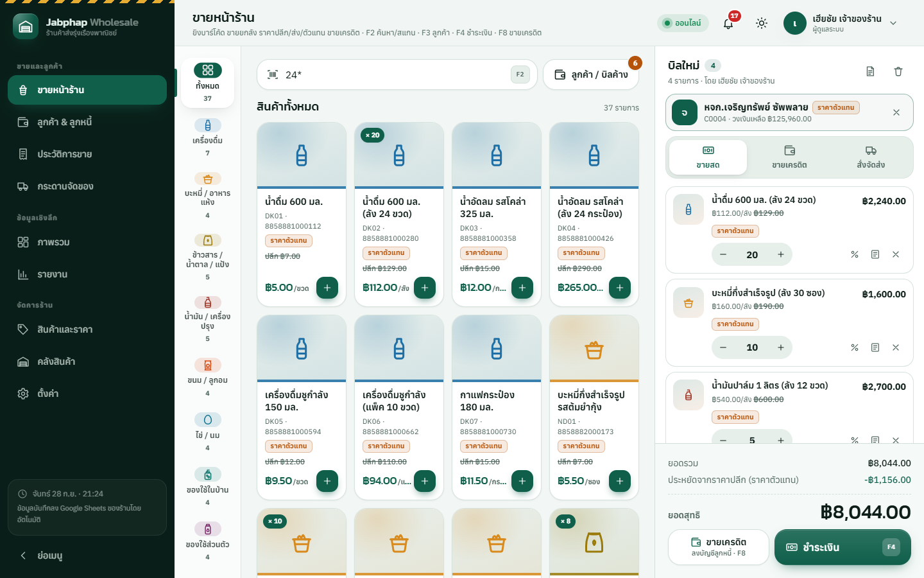Image resolution: width=924 pixels, height=578 pixels.
Task: Add น้ำอัดม สโคล่า 325 มล. with plus button
Action: click(522, 288)
